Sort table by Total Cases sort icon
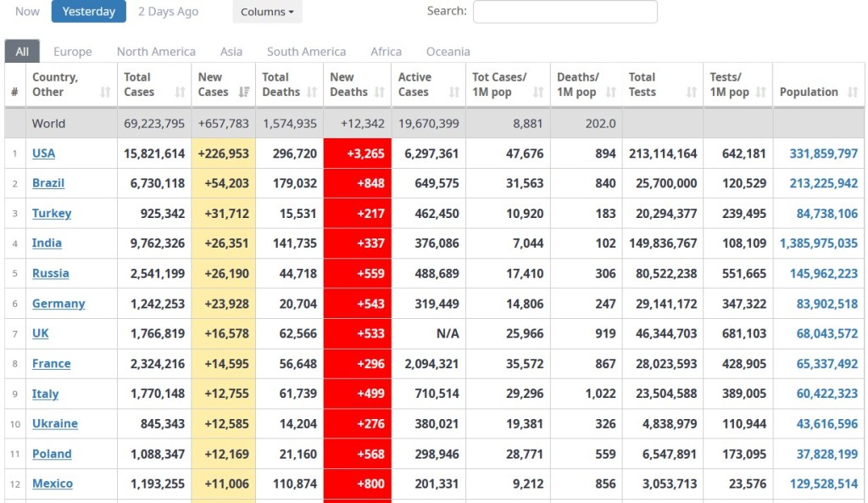The height and width of the screenshot is (503, 868). click(180, 92)
